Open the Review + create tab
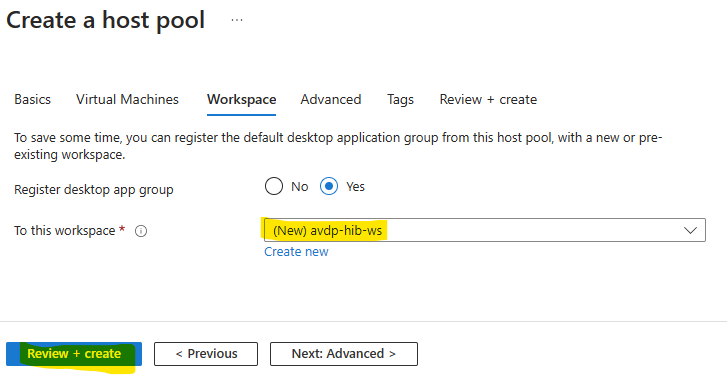 [488, 99]
